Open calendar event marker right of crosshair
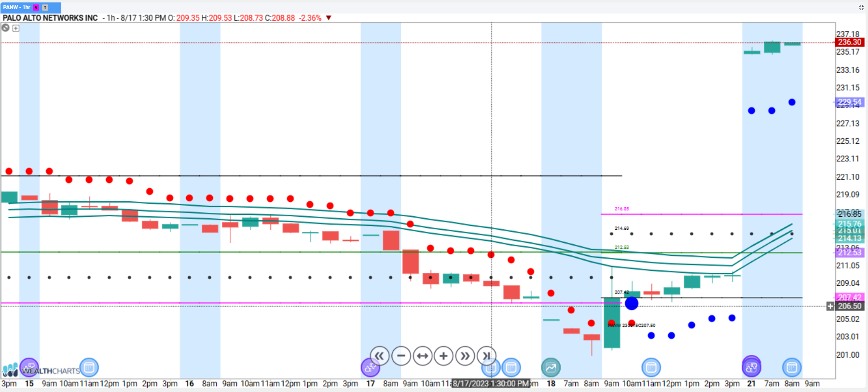This screenshot has height=392, width=868. click(x=511, y=367)
